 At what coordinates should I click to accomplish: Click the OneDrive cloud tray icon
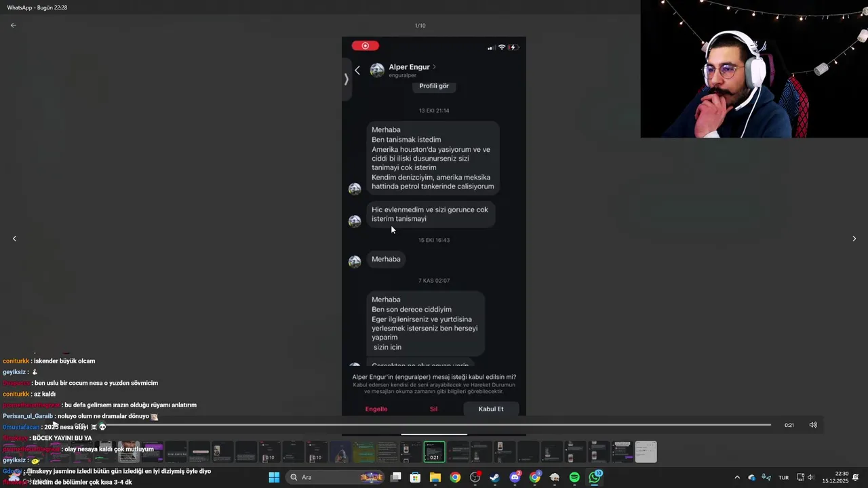(x=751, y=477)
